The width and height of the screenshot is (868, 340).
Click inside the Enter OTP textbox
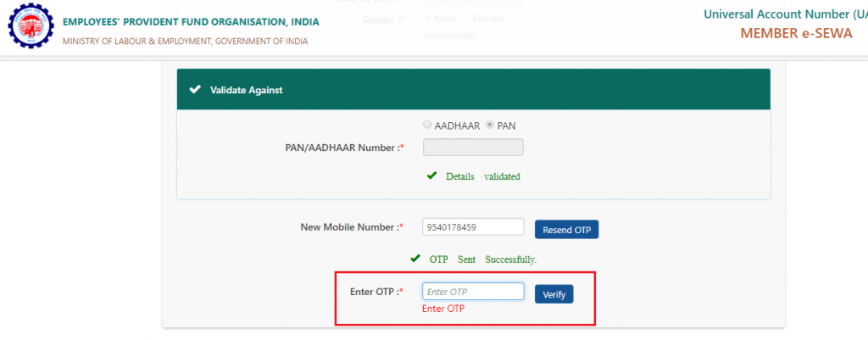[x=473, y=292]
